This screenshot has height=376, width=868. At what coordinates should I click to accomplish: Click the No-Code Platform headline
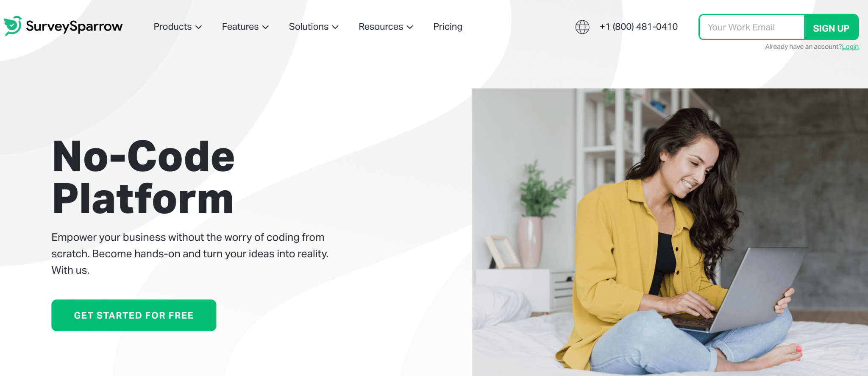[143, 177]
